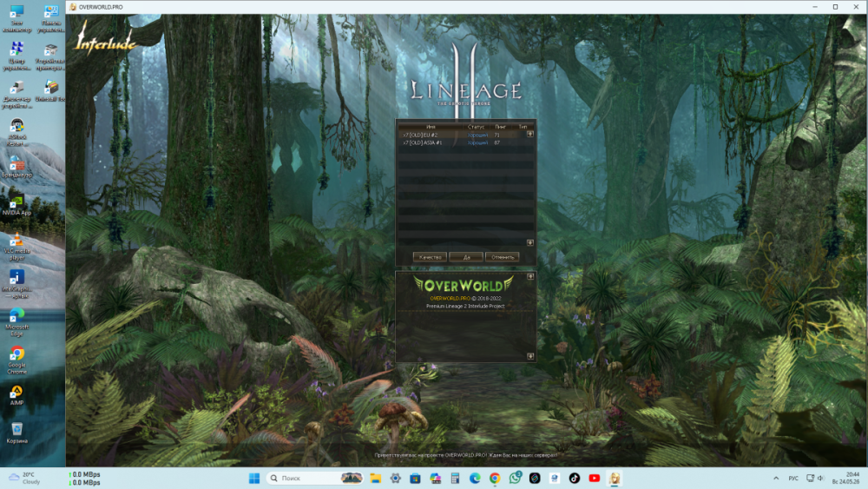Open volume control in system tray
This screenshot has width=868, height=489.
click(821, 478)
